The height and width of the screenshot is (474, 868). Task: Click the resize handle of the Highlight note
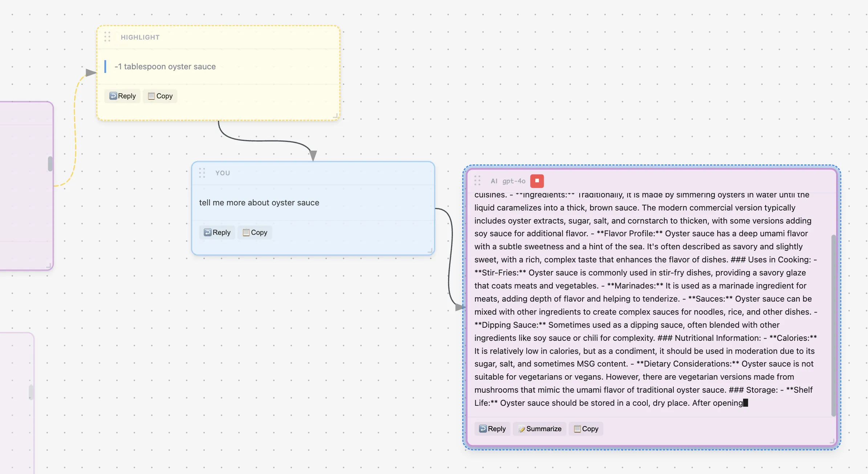334,115
